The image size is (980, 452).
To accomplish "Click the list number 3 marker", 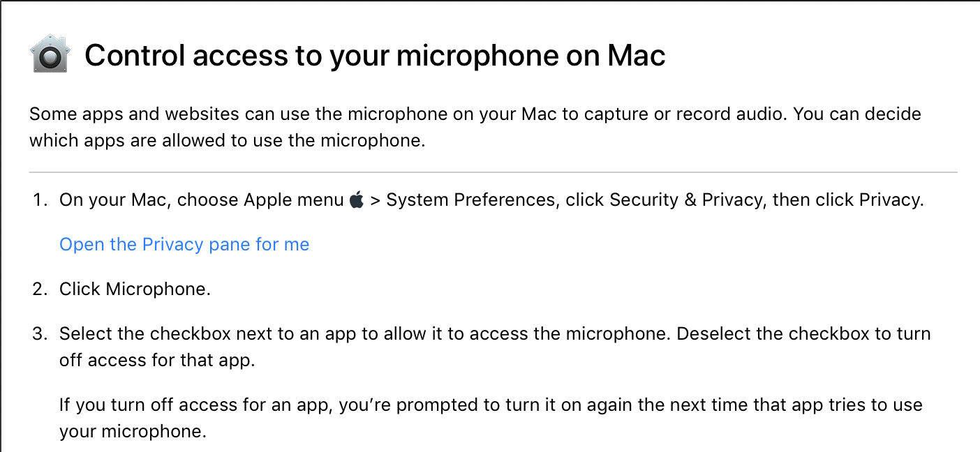I will (x=39, y=333).
